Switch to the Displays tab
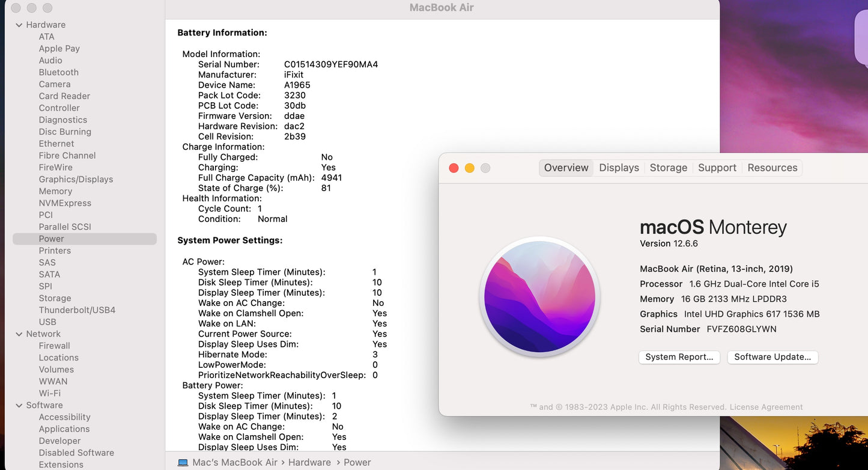Screen dimensions: 868x470 [x=619, y=168]
